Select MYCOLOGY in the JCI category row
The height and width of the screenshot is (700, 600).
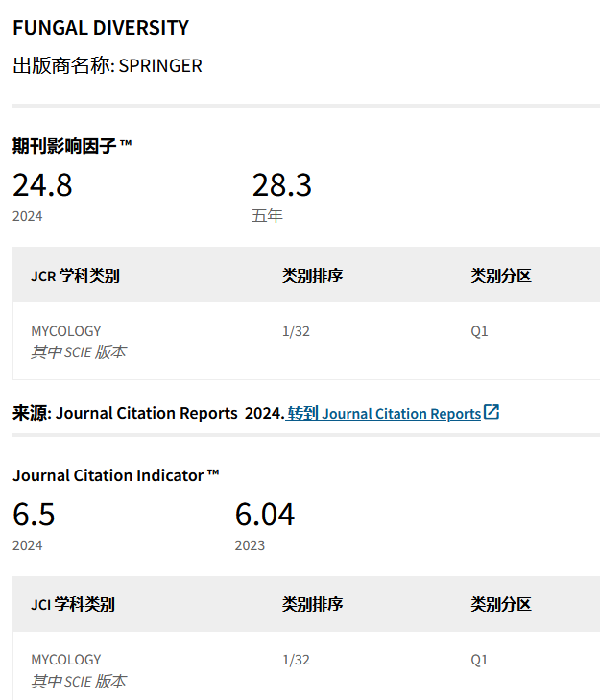65,660
